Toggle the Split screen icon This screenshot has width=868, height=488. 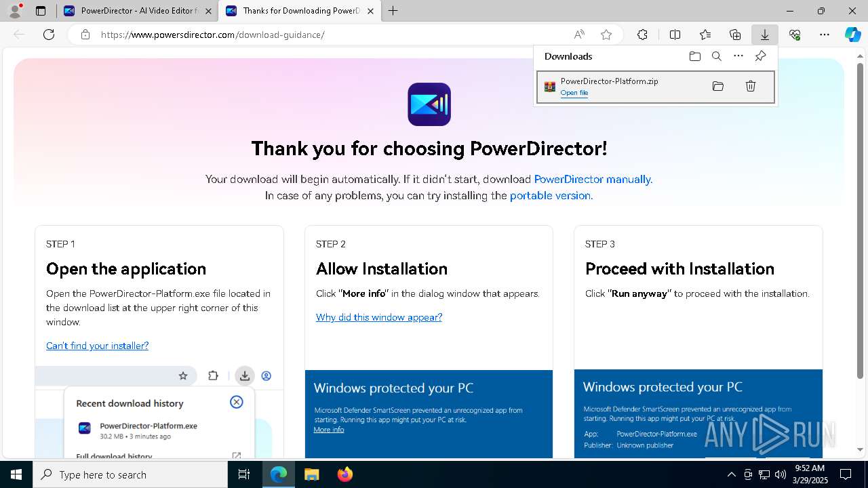675,35
